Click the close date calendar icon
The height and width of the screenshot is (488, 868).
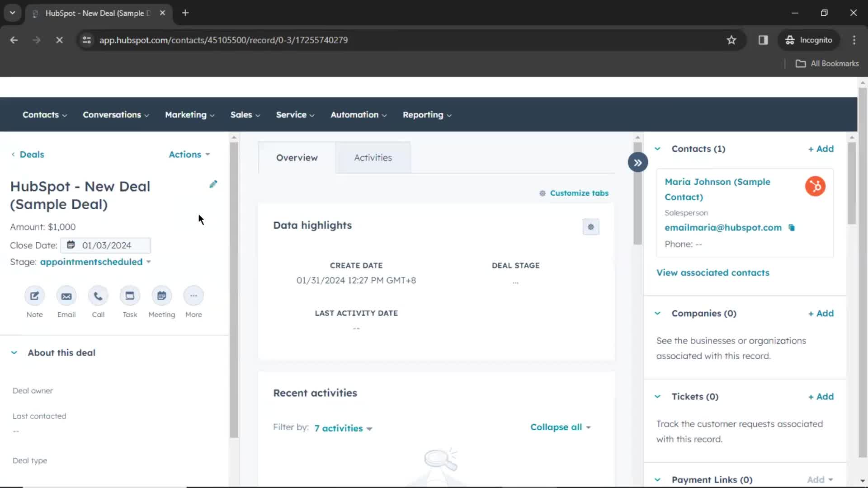click(x=71, y=245)
